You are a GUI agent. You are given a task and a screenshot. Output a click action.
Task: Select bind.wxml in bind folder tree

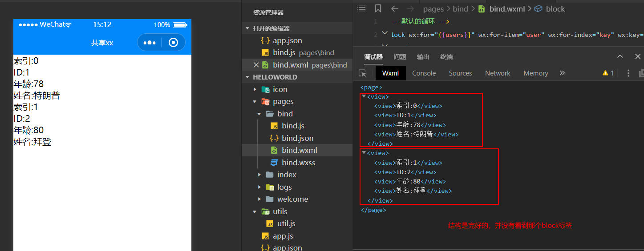coord(297,150)
